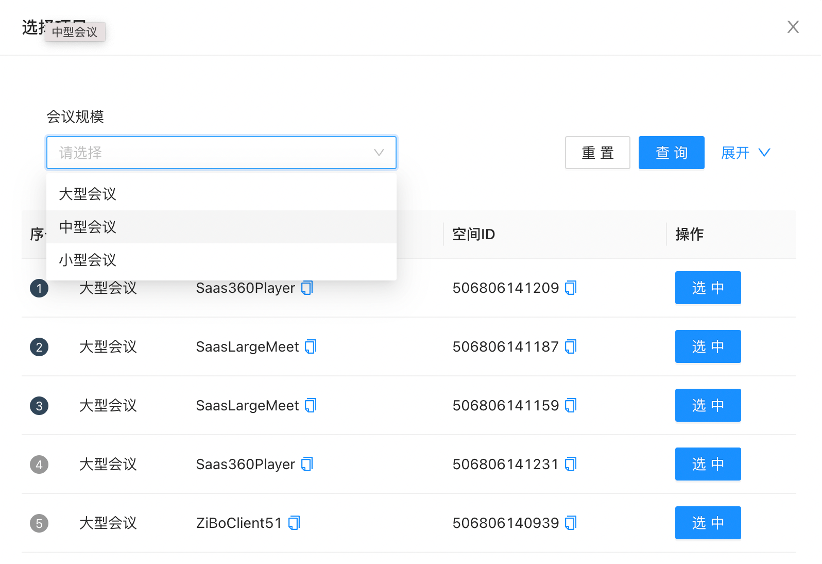Select 大型会议 from the dropdown list
822x564 pixels.
[x=88, y=194]
